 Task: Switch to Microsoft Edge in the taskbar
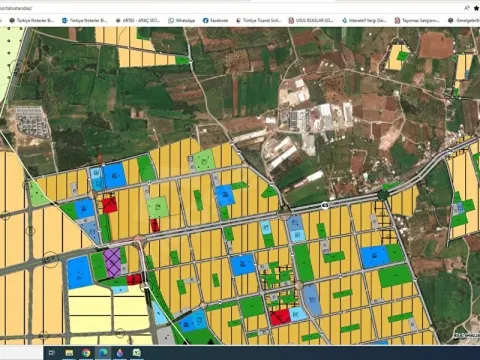(x=103, y=352)
